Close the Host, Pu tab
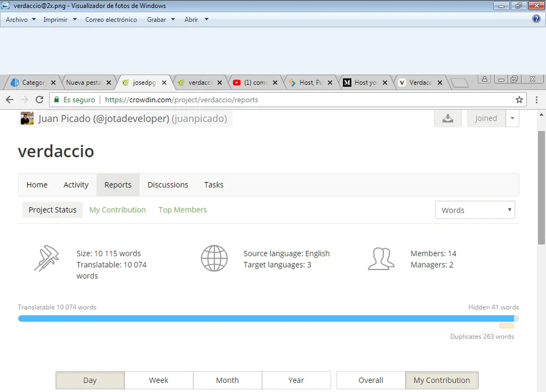The image size is (546, 392). 330,83
